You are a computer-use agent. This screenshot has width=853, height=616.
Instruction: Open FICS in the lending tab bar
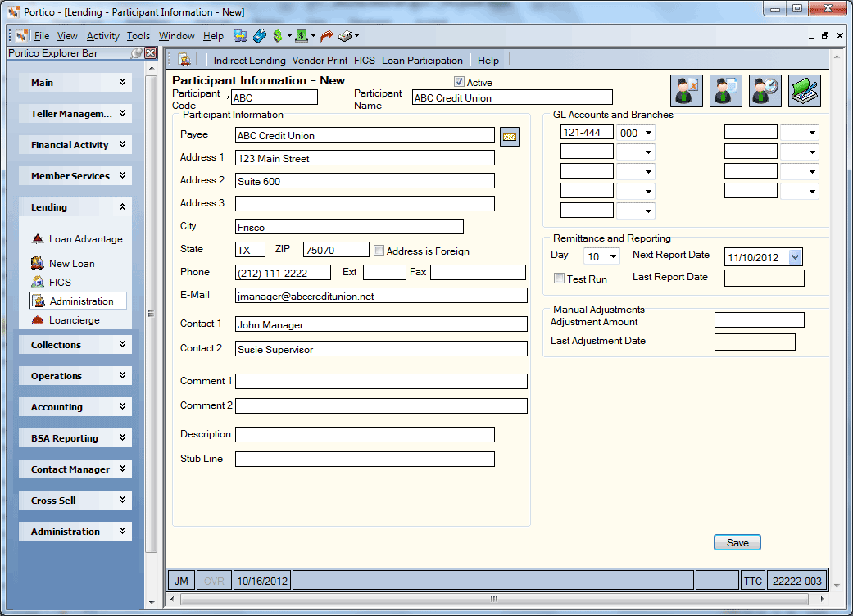[x=365, y=61]
